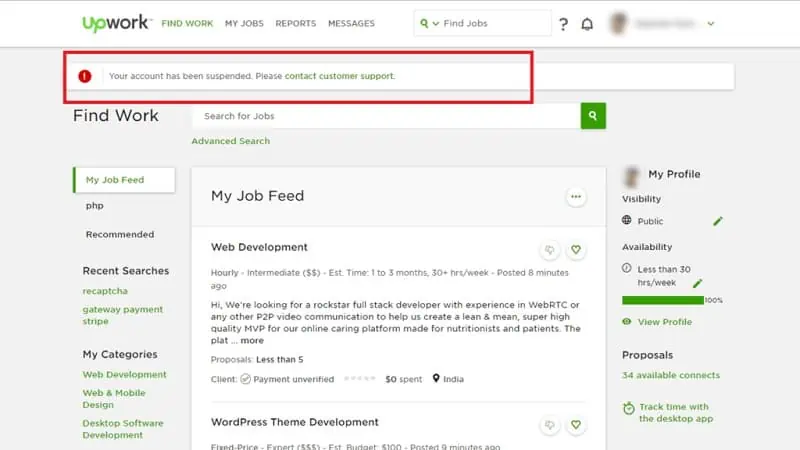
Task: Click the My Profile avatar
Action: (x=632, y=177)
